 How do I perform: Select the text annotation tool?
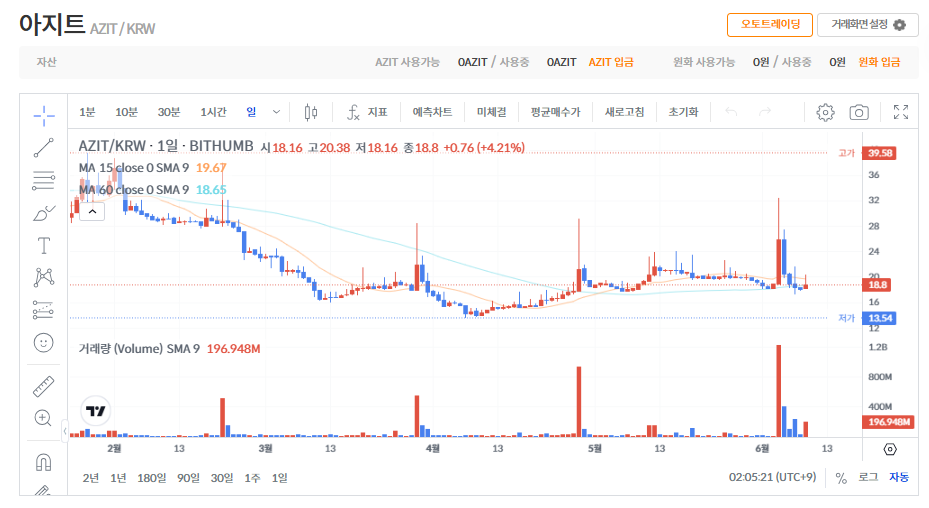44,245
